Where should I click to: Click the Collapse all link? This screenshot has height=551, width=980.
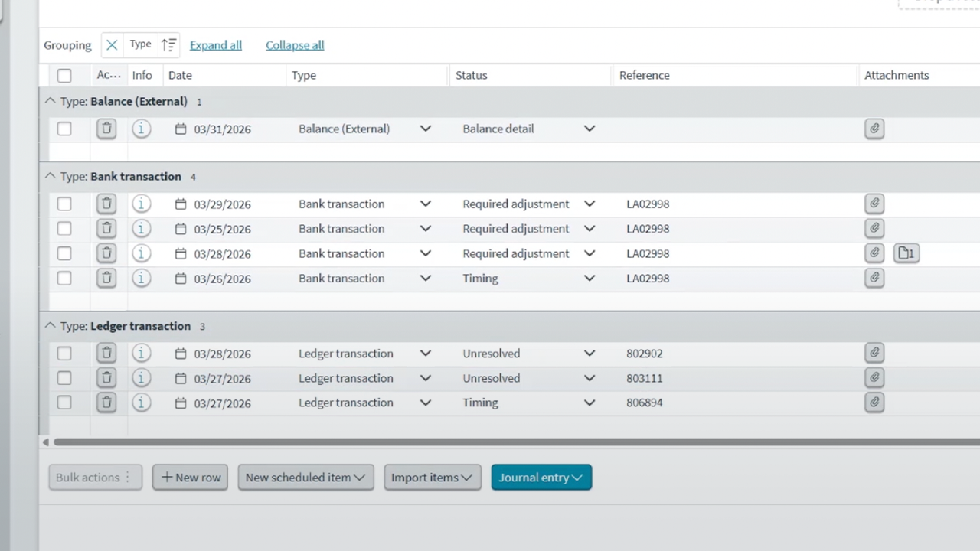(x=295, y=45)
